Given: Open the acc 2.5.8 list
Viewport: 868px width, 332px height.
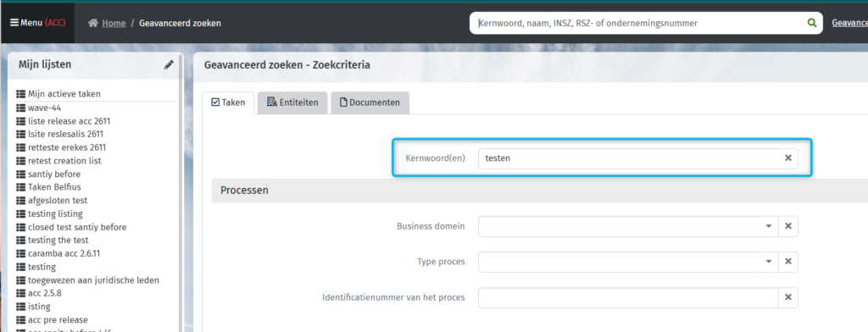Looking at the screenshot, I should tap(45, 293).
